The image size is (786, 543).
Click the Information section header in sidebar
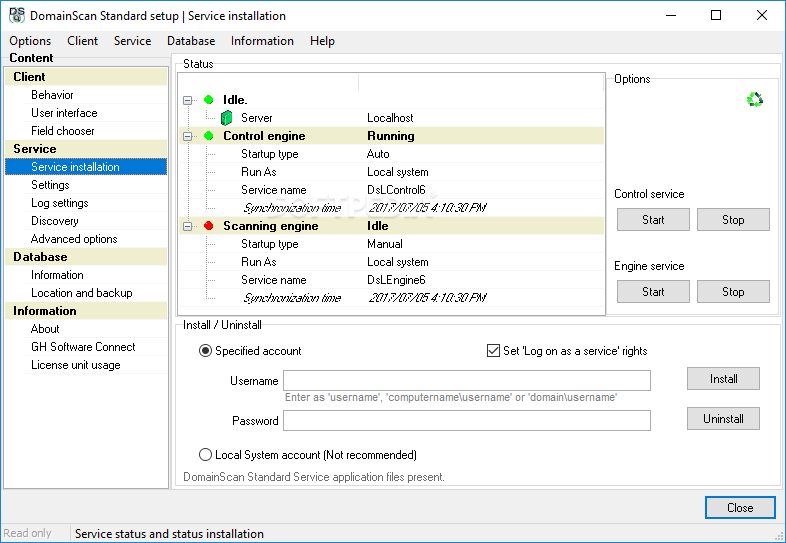[86, 311]
